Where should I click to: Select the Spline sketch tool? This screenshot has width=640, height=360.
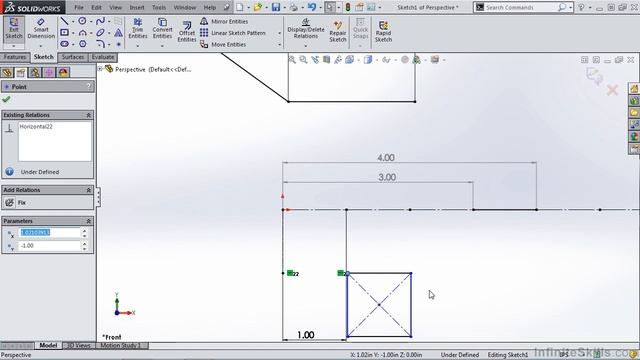pyautogui.click(x=100, y=21)
